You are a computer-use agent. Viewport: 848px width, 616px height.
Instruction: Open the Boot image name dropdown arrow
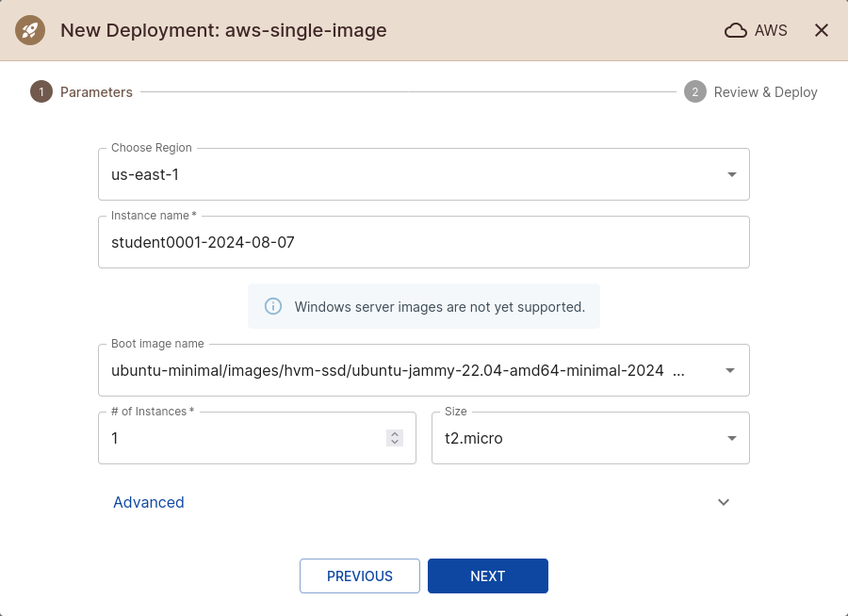pyautogui.click(x=730, y=371)
